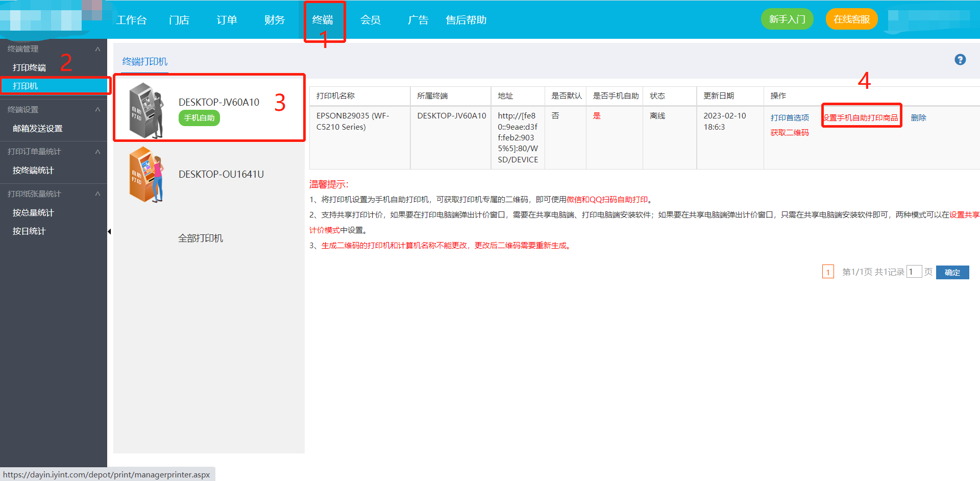Viewport: 980px width, 481px height.
Task: Open the 售后帮助 menu
Action: [466, 20]
